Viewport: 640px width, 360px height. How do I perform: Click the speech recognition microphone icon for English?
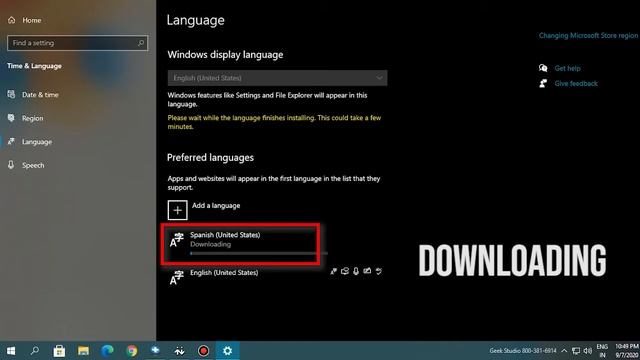point(356,271)
